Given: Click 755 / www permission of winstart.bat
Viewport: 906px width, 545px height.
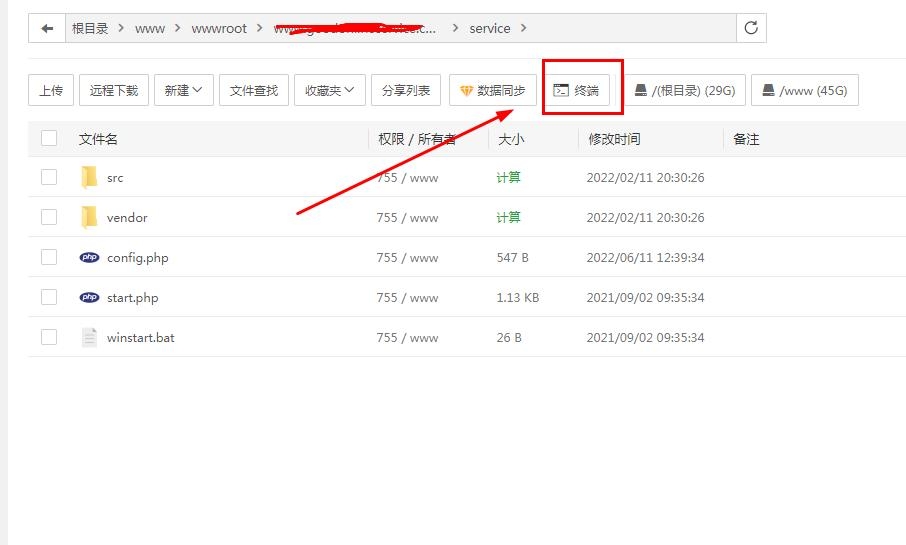Looking at the screenshot, I should [407, 338].
